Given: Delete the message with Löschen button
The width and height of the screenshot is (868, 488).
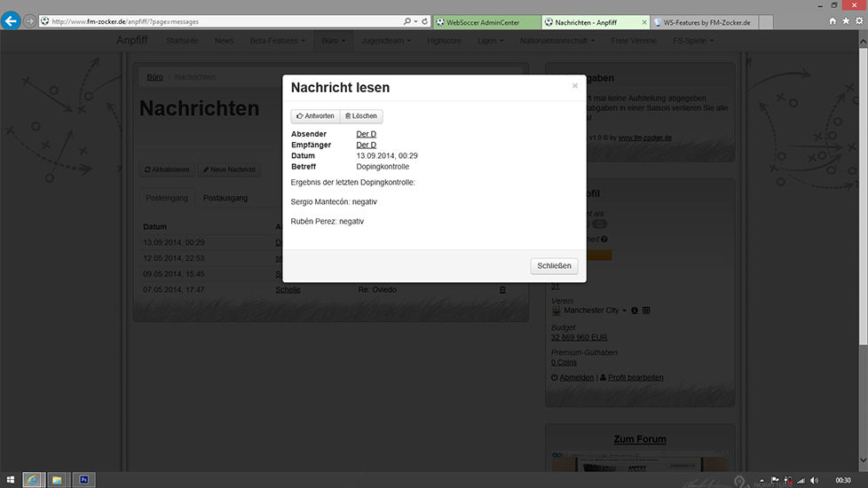Looking at the screenshot, I should [361, 116].
